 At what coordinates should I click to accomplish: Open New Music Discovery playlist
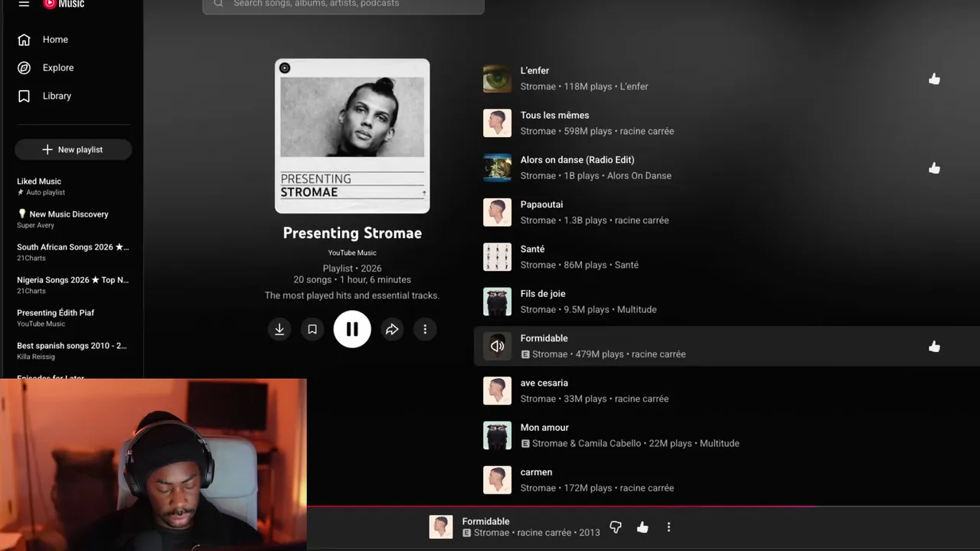pyautogui.click(x=73, y=220)
